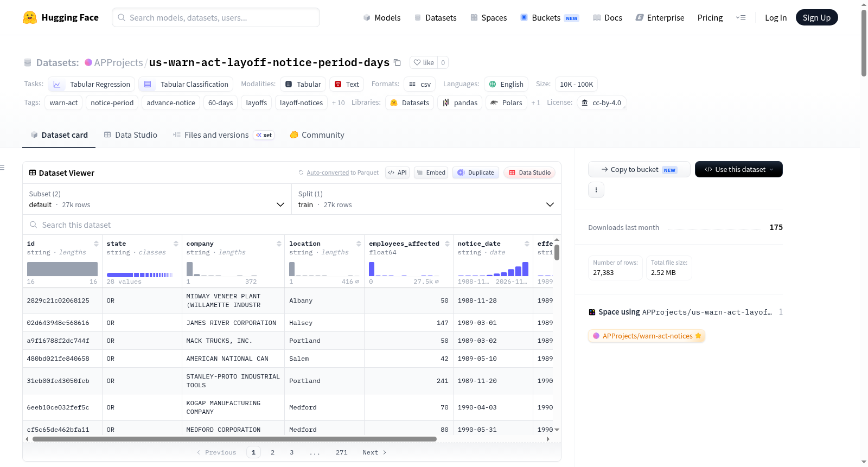The height and width of the screenshot is (467, 868).
Task: Click the Sign Up button
Action: [x=816, y=17]
